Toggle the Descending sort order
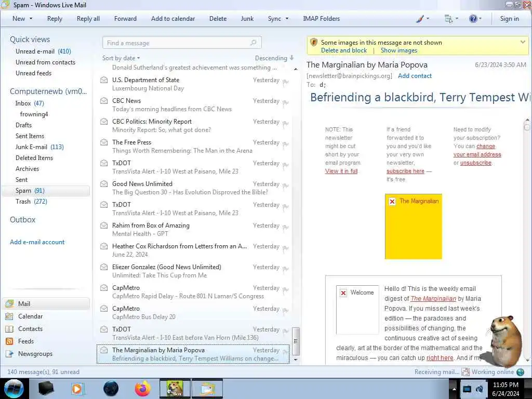 tap(274, 58)
